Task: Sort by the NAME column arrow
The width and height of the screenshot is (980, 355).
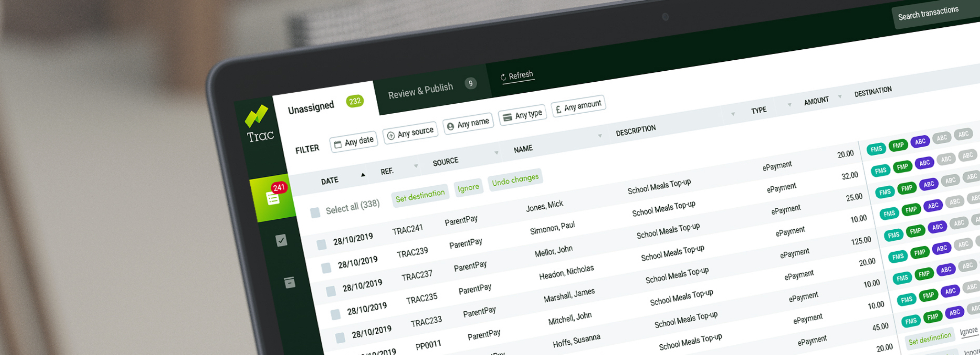Action: click(600, 136)
